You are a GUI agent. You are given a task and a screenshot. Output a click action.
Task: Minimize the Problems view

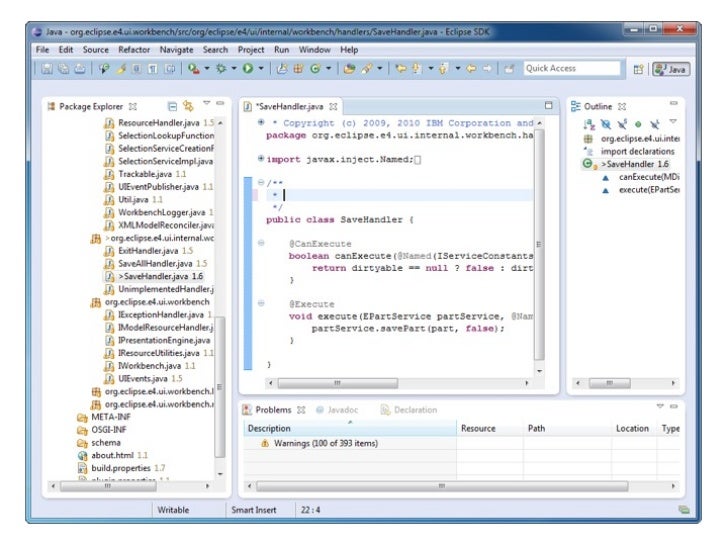[674, 406]
